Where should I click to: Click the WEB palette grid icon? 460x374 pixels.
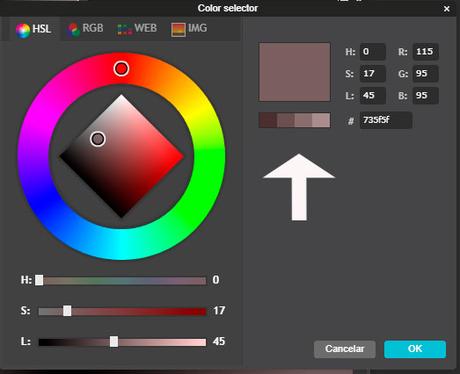[125, 30]
